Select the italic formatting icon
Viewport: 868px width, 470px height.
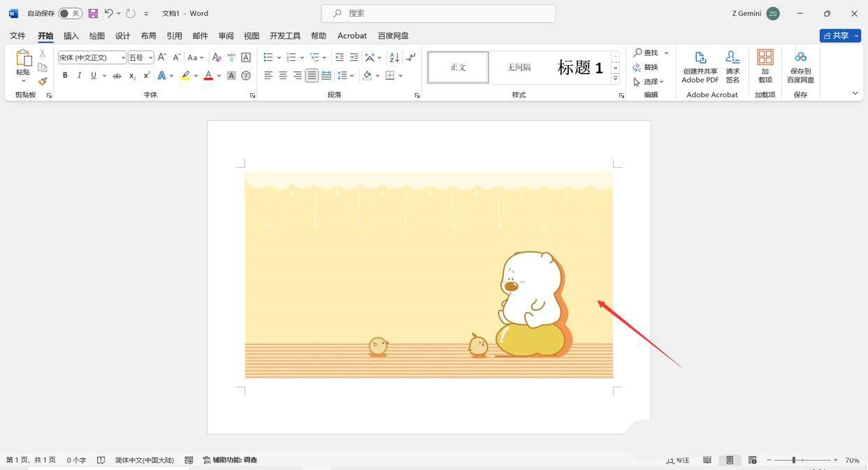(x=78, y=75)
